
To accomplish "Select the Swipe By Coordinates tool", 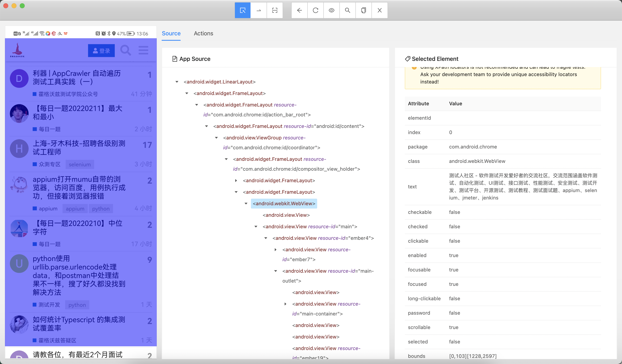I will click(258, 10).
